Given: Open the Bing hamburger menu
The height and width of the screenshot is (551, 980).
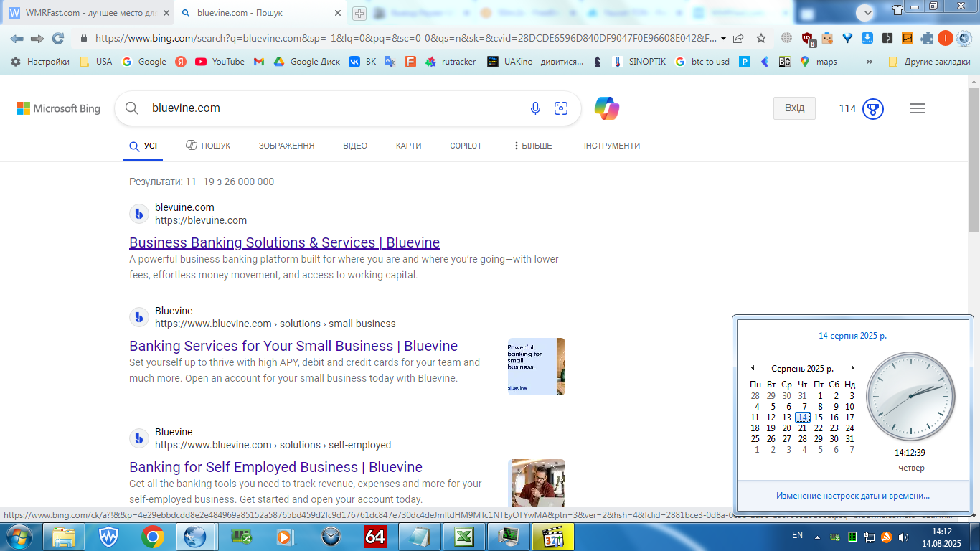Looking at the screenshot, I should point(918,108).
